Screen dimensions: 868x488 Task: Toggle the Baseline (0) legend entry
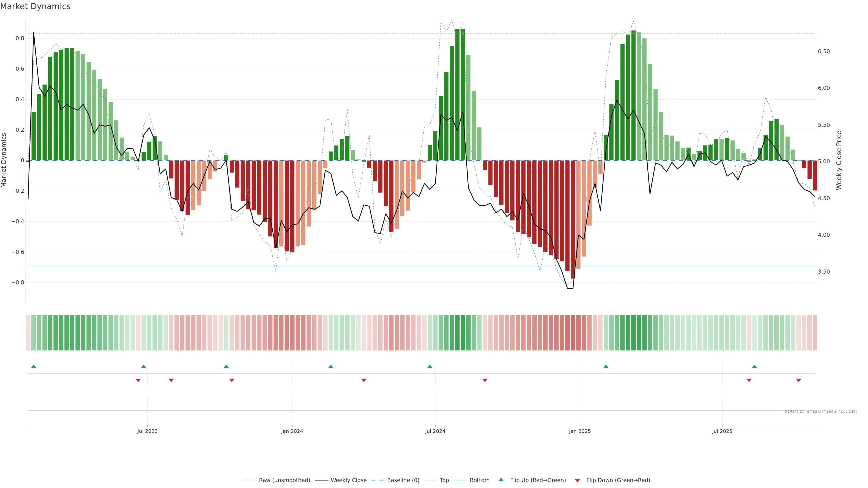click(x=403, y=480)
